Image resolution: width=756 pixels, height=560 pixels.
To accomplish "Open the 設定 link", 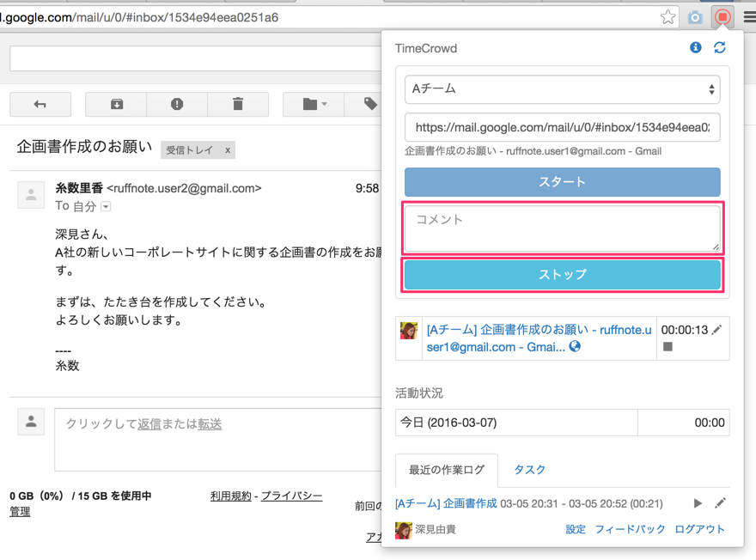I will (x=576, y=529).
